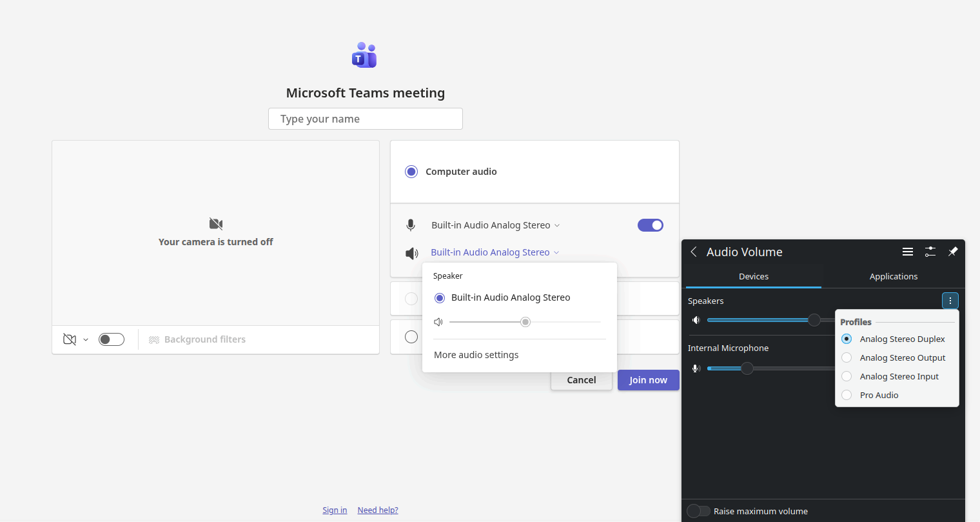Expand camera options dropdown arrow
The width and height of the screenshot is (980, 522).
[86, 340]
